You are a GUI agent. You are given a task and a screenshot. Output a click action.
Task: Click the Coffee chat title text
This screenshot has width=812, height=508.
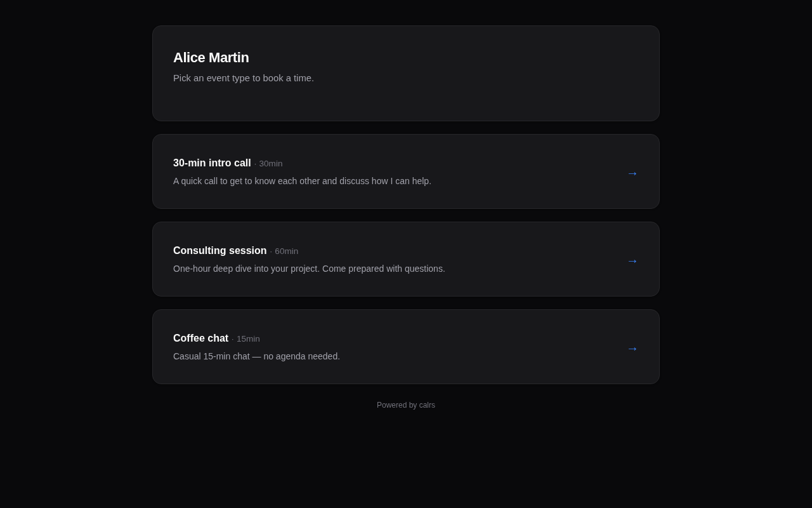coord(200,338)
